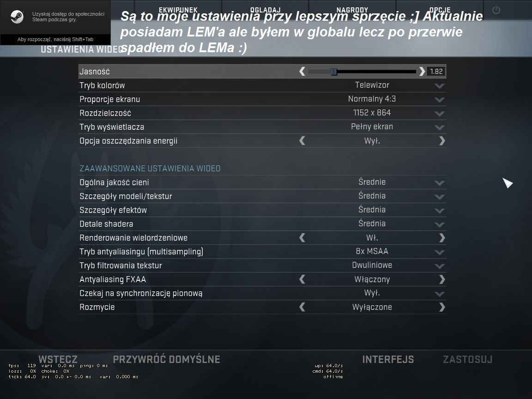Click left arrow for Renderowanie wielordzeniowe

[302, 238]
